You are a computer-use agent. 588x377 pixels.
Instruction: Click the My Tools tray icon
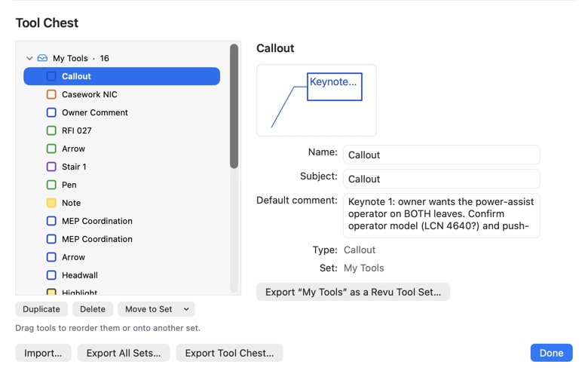(42, 58)
